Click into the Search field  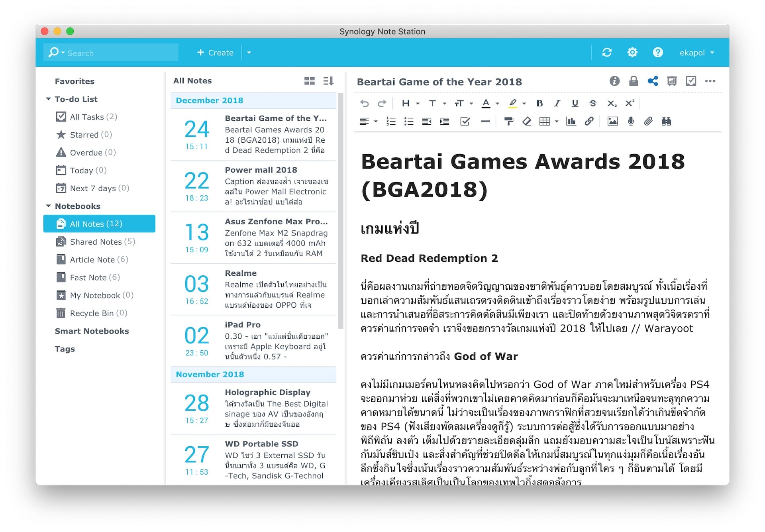122,53
